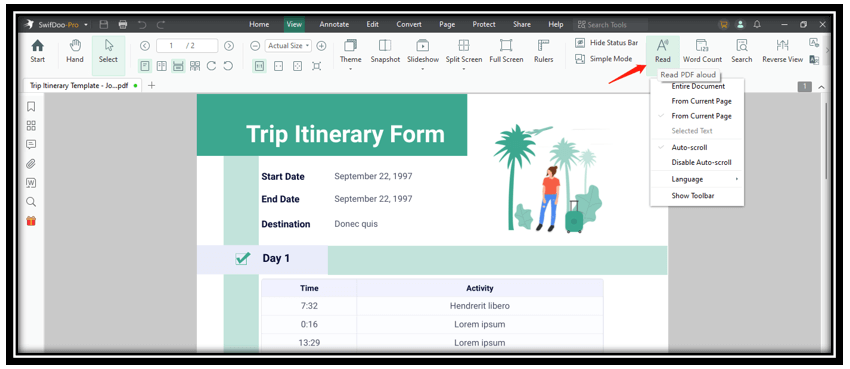Open the gift icon in sidebar

click(31, 221)
